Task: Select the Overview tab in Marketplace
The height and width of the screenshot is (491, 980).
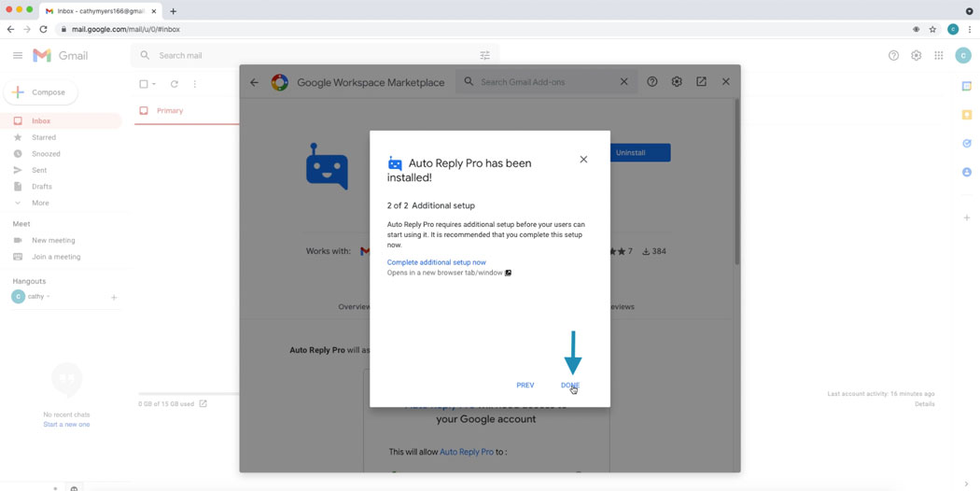Action: click(x=354, y=307)
